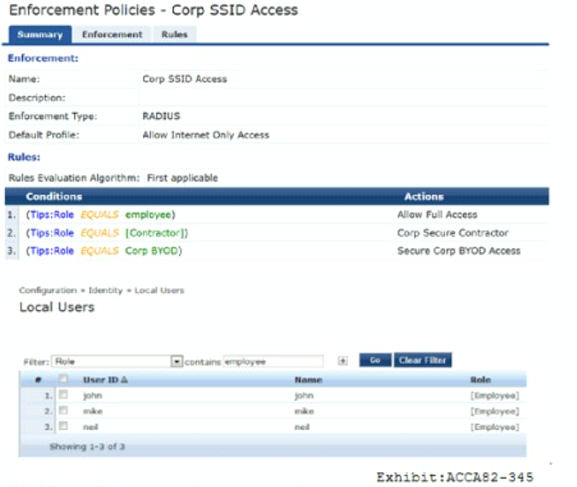This screenshot has height=487, width=577.
Task: Select rule 2 for the Contractor role
Action: (x=277, y=233)
